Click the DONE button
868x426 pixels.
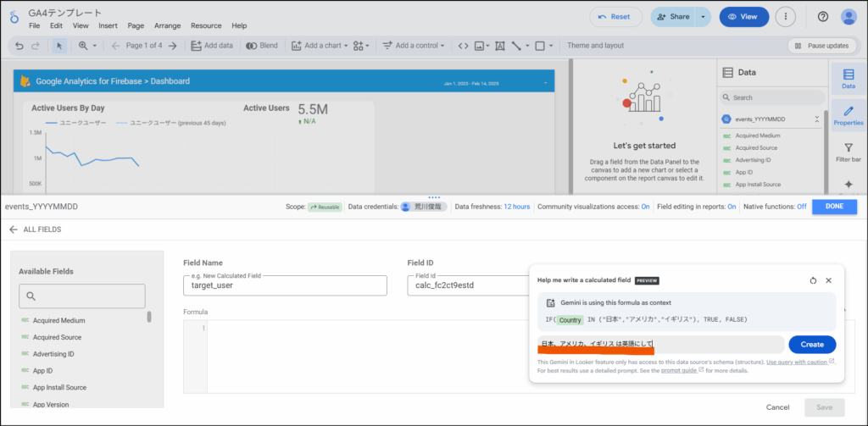834,207
